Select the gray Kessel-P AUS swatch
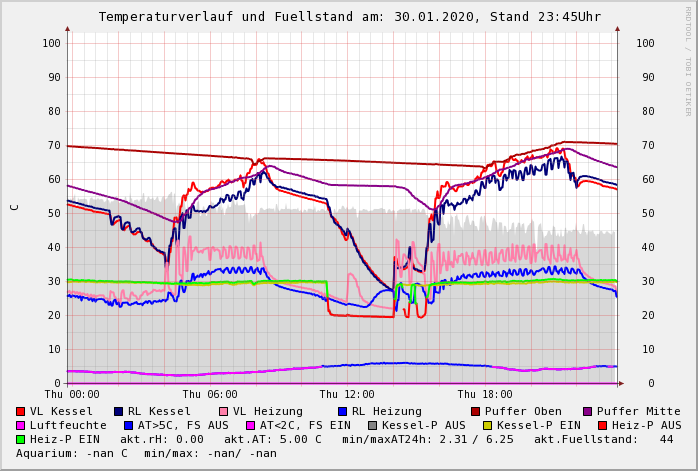Image resolution: width=698 pixels, height=471 pixels. click(371, 425)
